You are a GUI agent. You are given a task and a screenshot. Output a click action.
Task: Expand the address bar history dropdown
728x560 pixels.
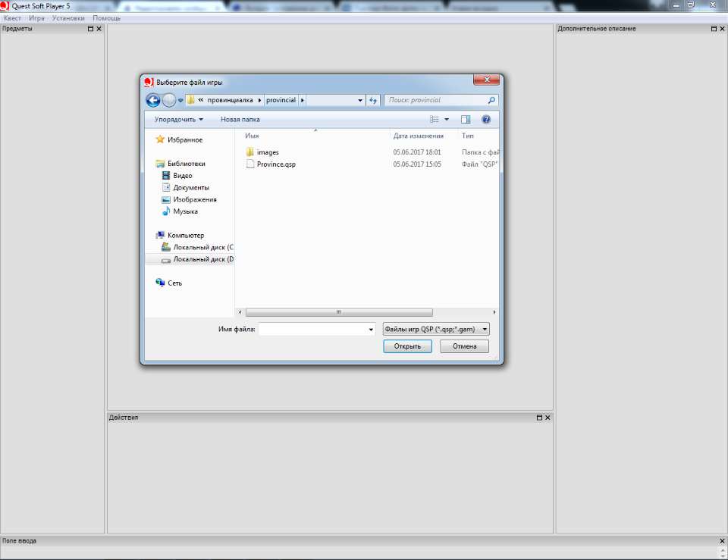click(359, 100)
